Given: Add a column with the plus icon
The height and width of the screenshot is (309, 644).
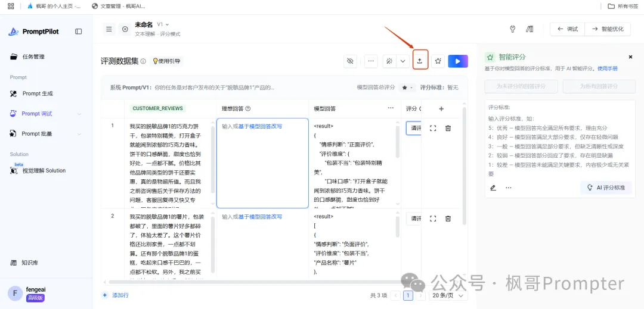Looking at the screenshot, I should (x=441, y=108).
